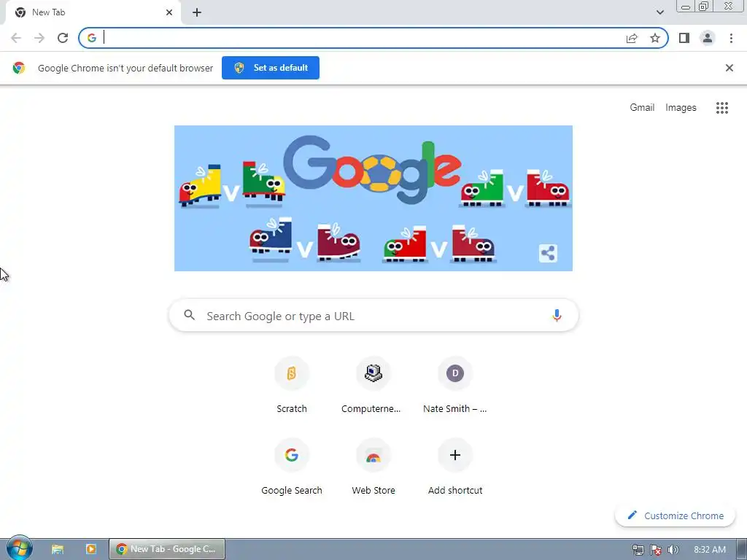The width and height of the screenshot is (747, 560).
Task: Open Windows Explorer from taskbar
Action: pyautogui.click(x=57, y=549)
